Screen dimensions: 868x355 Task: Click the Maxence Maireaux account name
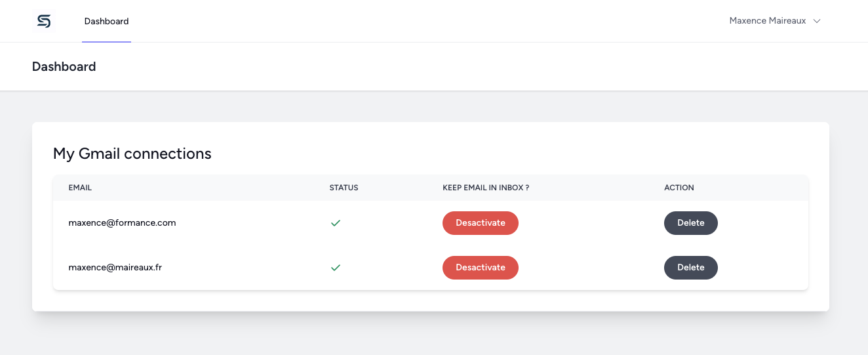(768, 21)
